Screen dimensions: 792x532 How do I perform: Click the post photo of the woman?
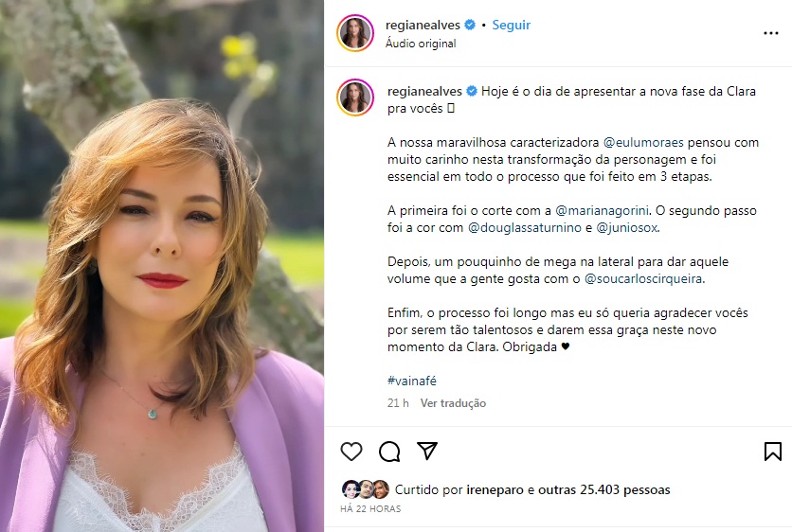point(161,266)
